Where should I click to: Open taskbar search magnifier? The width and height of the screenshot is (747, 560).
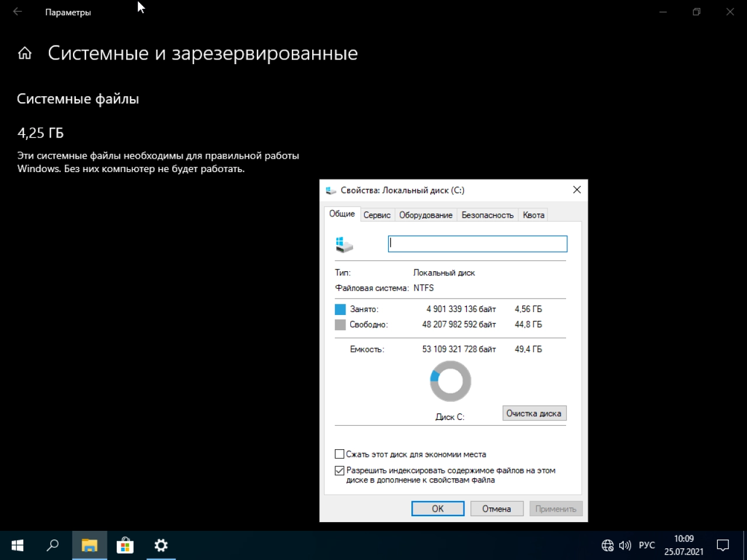[53, 545]
